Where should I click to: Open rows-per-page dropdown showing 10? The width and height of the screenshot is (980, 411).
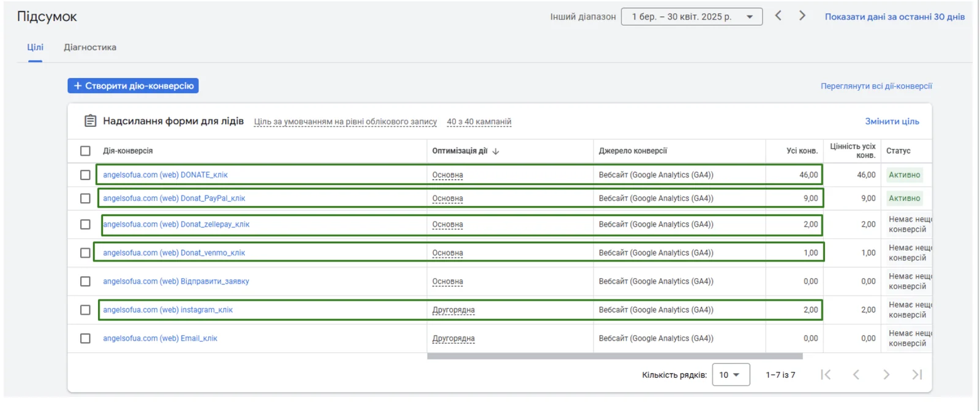pyautogui.click(x=731, y=375)
